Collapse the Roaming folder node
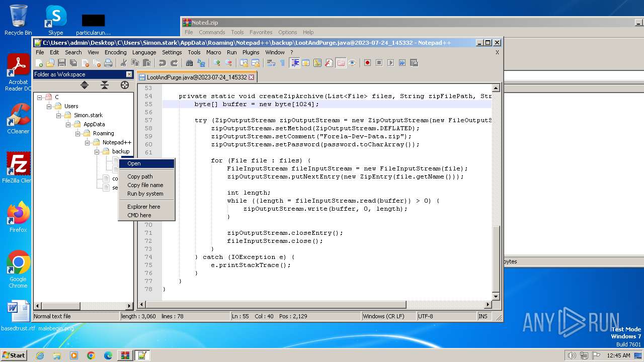644x362 pixels. (x=78, y=133)
